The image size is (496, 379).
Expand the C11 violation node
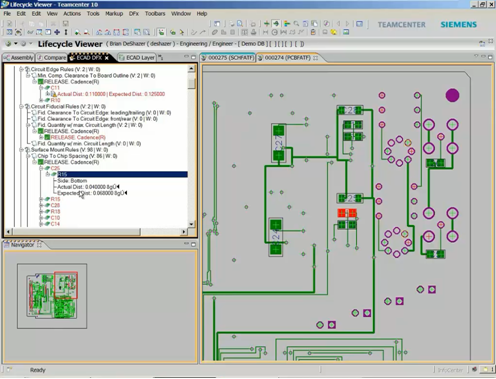coord(41,88)
